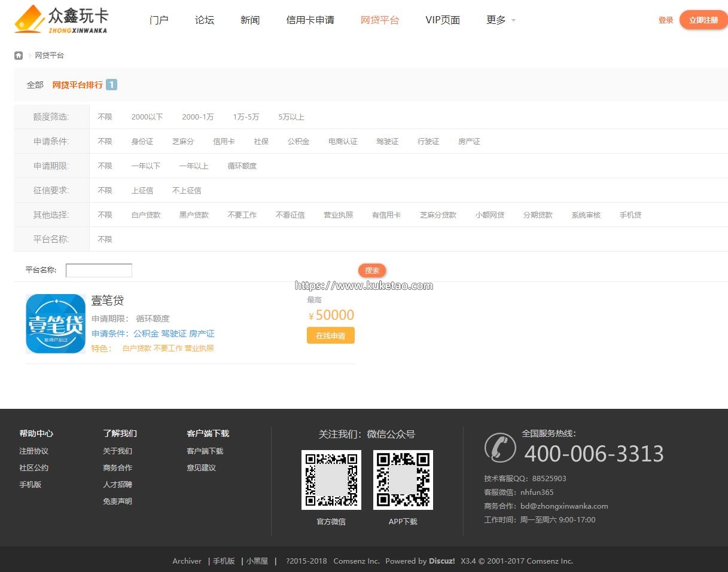Click the 在线申请 apply button
728x572 pixels.
[330, 336]
